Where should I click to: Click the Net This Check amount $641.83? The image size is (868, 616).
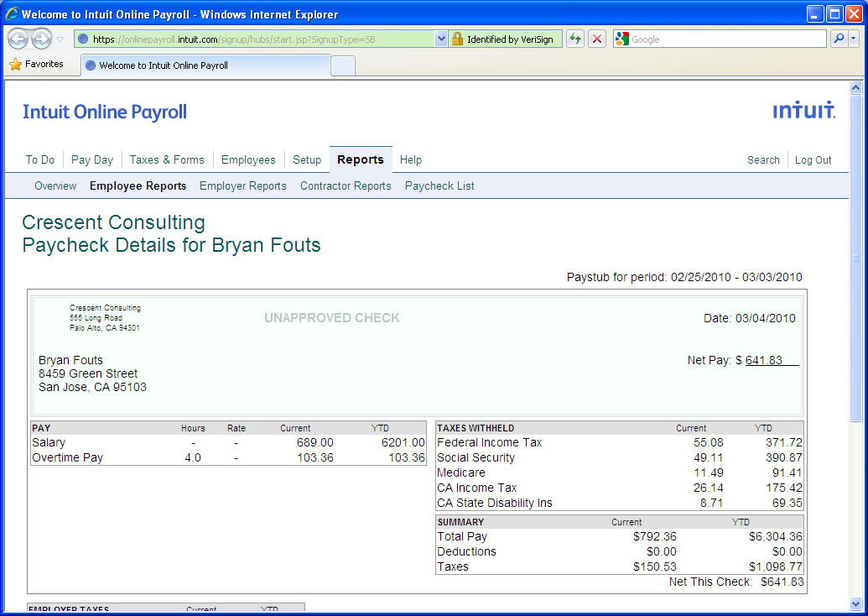(x=782, y=582)
